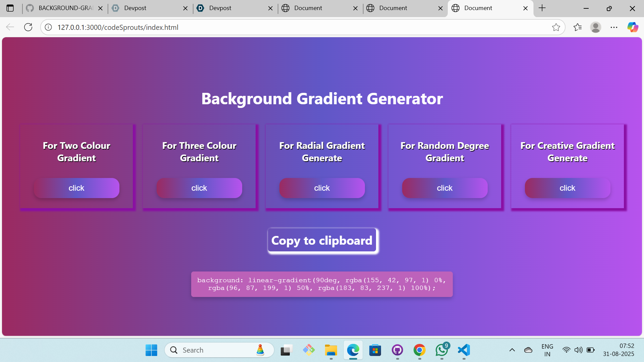
Task: Open Visual Studio Code from taskbar
Action: tap(464, 350)
